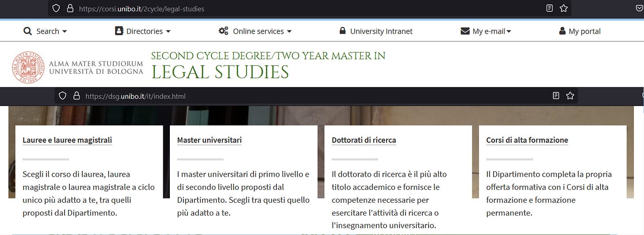Screen dimensions: 644x235
Task: Open Corsi di alta formazione link
Action: click(527, 140)
